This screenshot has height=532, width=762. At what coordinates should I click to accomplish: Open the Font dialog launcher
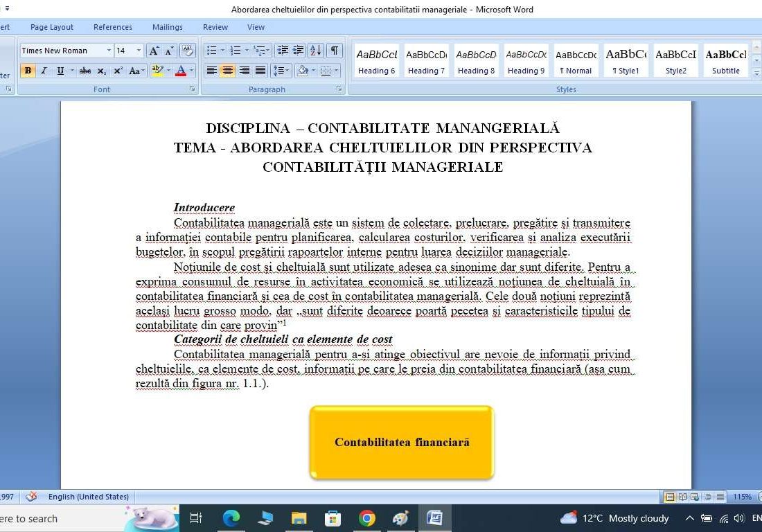tap(192, 88)
